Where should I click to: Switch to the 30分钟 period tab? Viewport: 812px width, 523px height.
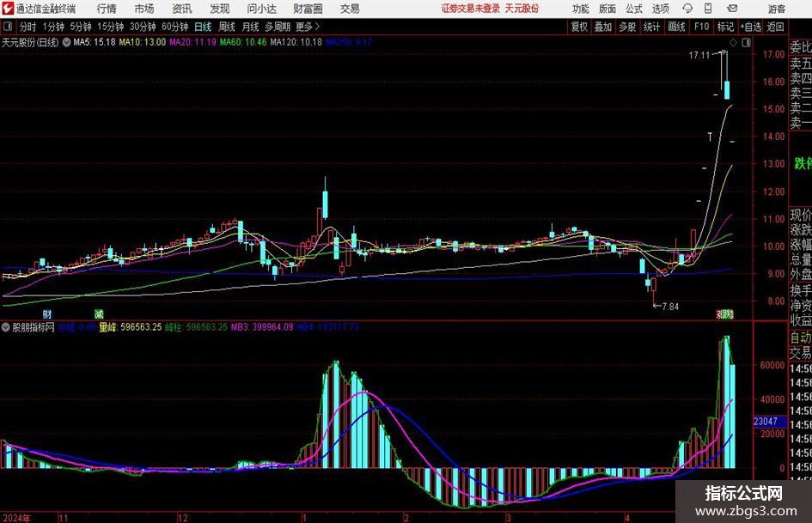[143, 27]
